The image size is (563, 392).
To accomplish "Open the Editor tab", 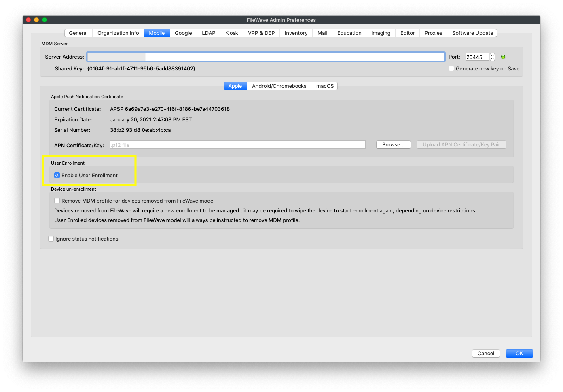I will 407,33.
